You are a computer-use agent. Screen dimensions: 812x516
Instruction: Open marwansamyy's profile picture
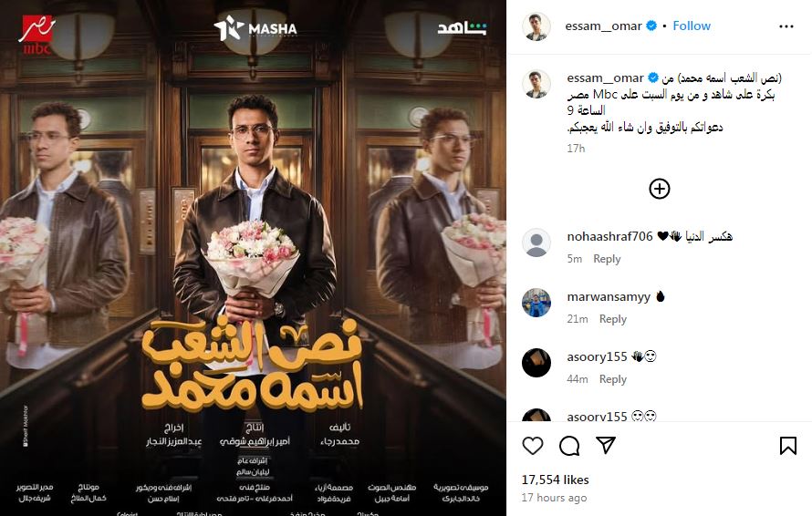(536, 303)
